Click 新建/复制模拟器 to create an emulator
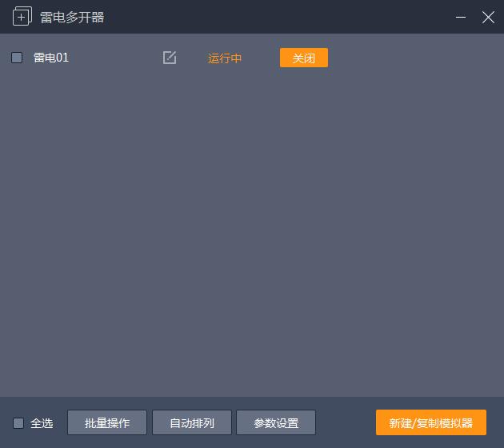The width and height of the screenshot is (504, 448). coord(431,422)
